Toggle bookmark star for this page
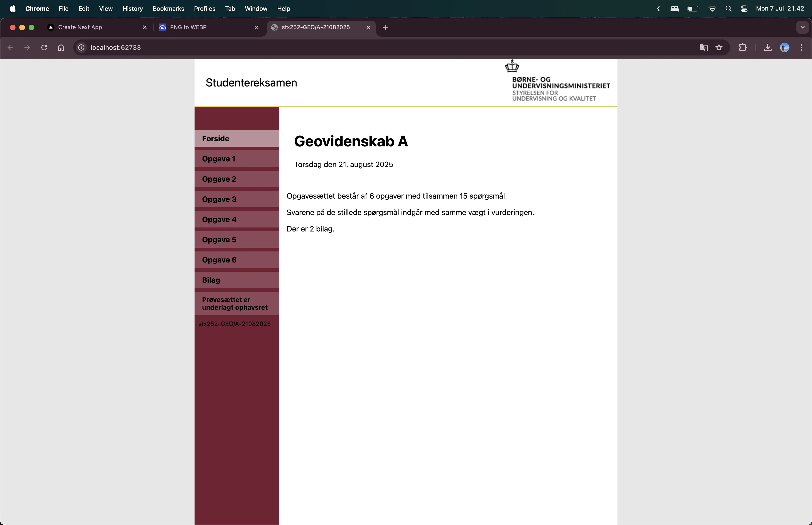Image resolution: width=812 pixels, height=525 pixels. click(x=719, y=47)
